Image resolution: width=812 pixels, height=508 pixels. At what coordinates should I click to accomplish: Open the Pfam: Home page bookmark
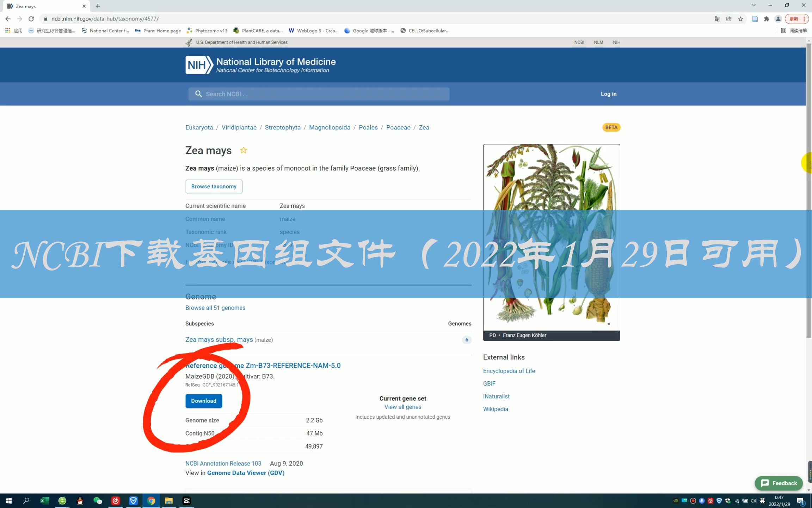pyautogui.click(x=158, y=31)
